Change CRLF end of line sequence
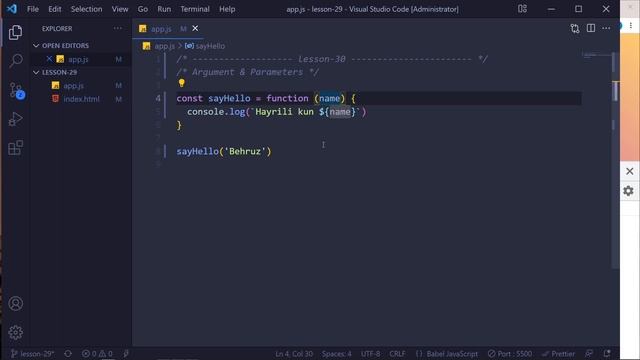The image size is (640, 360). point(397,353)
